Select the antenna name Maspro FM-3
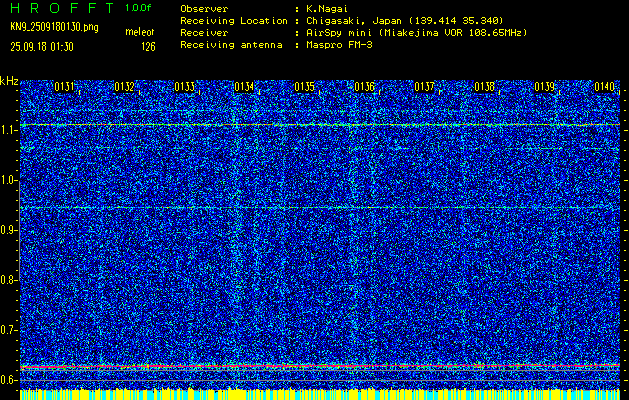Screen dimensions: 629x400 tap(339, 45)
